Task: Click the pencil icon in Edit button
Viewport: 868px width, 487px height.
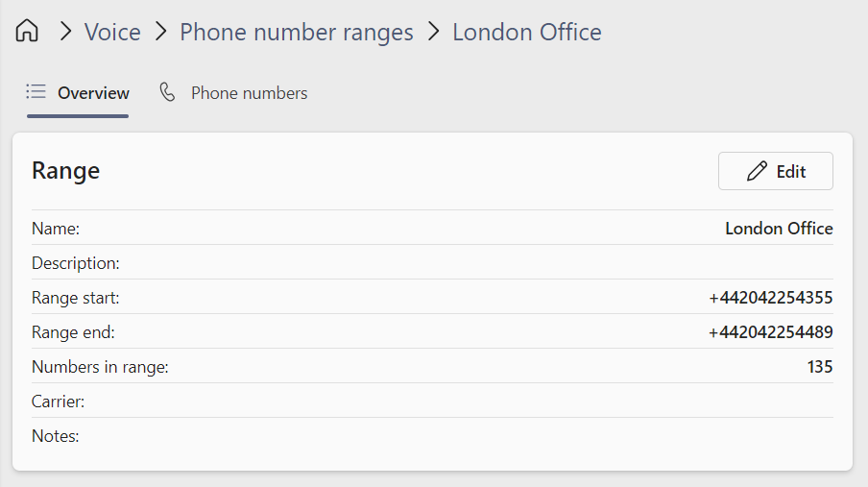Action: click(x=757, y=172)
